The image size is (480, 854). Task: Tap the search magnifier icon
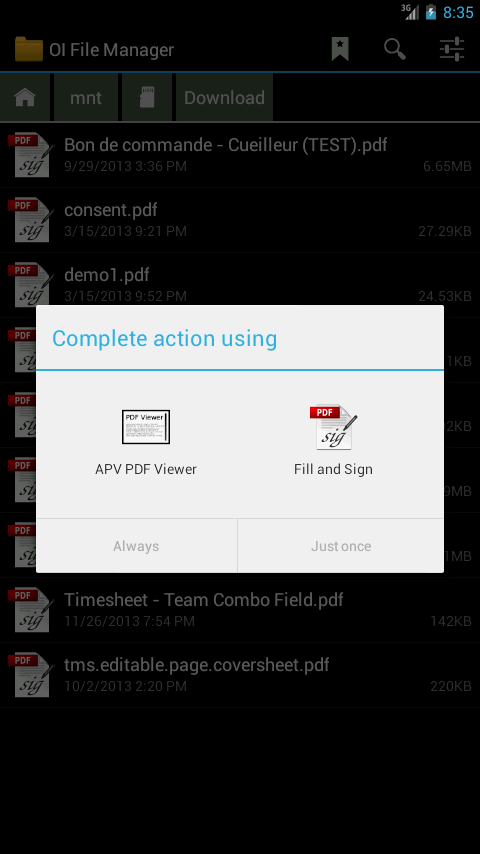click(x=395, y=50)
